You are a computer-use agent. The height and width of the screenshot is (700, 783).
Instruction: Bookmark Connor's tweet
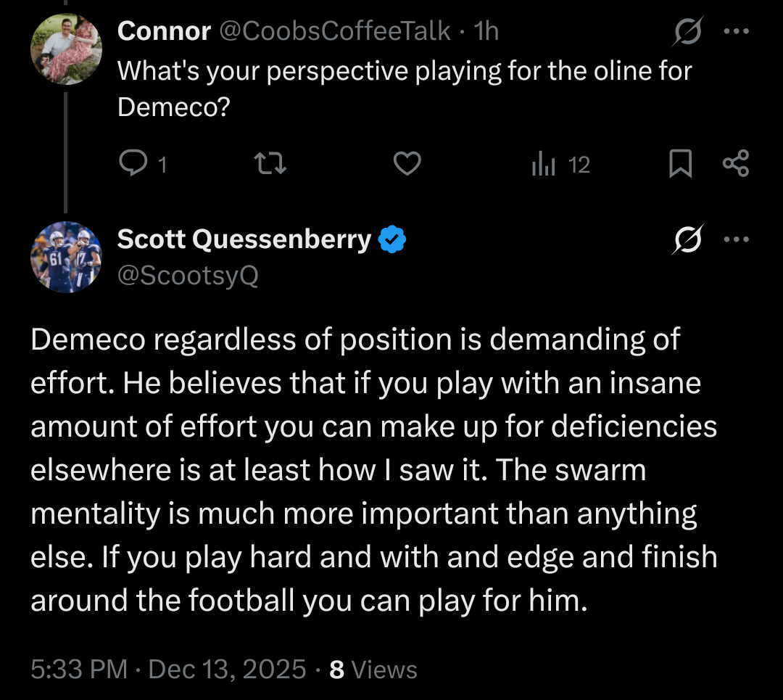[680, 164]
